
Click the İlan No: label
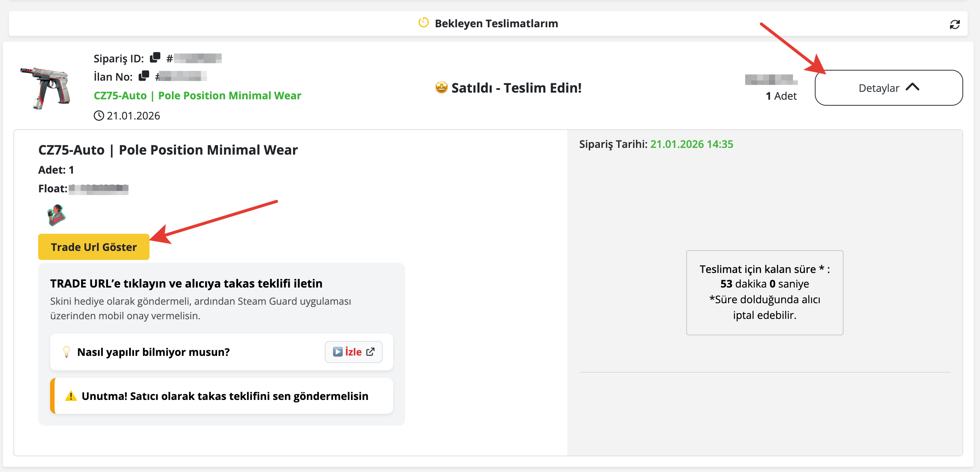[113, 77]
